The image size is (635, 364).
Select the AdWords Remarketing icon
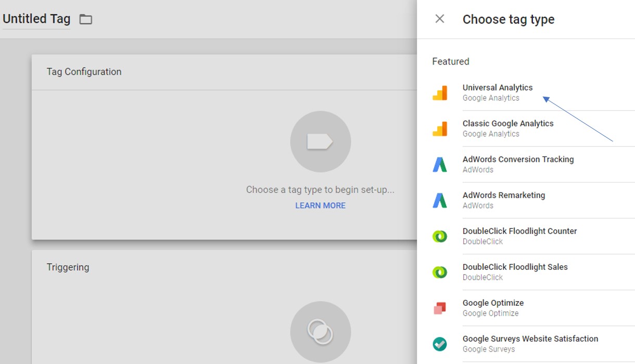440,200
